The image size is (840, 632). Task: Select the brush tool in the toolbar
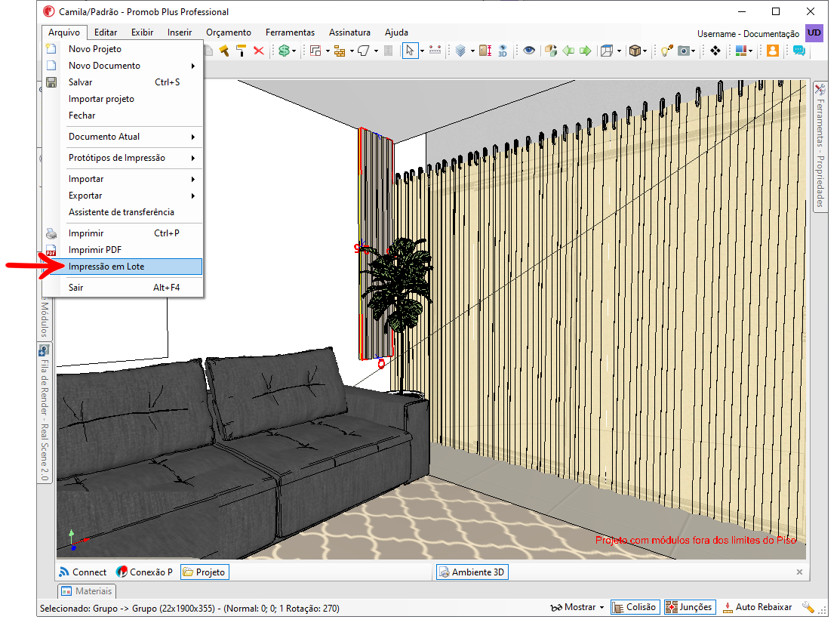224,51
